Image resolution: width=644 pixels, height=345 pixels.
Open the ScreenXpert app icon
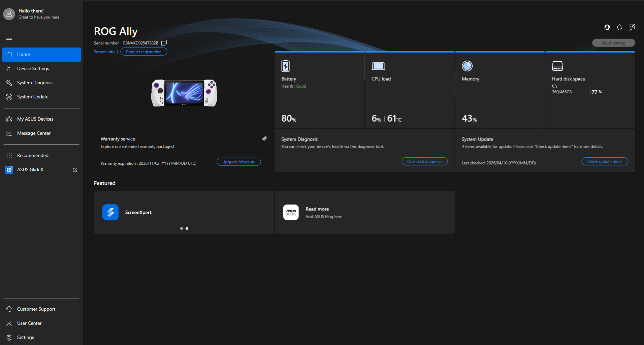click(110, 212)
